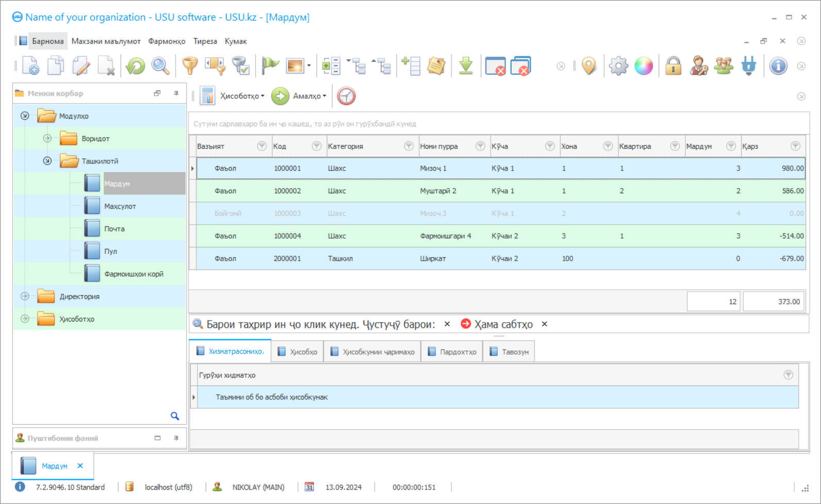Open the Қарз column filter

(796, 146)
